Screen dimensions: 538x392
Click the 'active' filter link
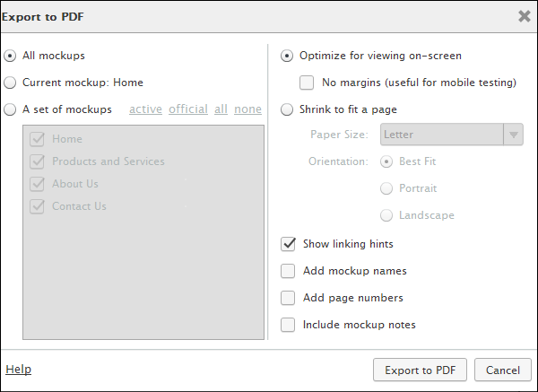145,109
